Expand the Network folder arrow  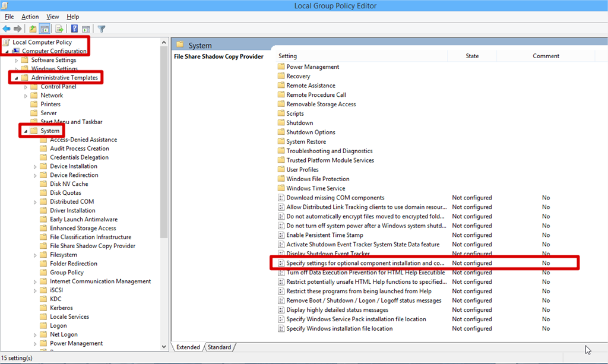(x=26, y=96)
